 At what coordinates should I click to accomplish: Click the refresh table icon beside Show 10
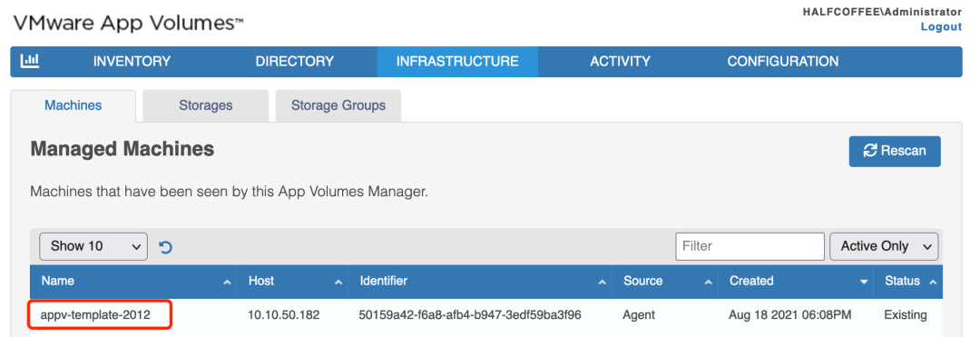pos(166,247)
